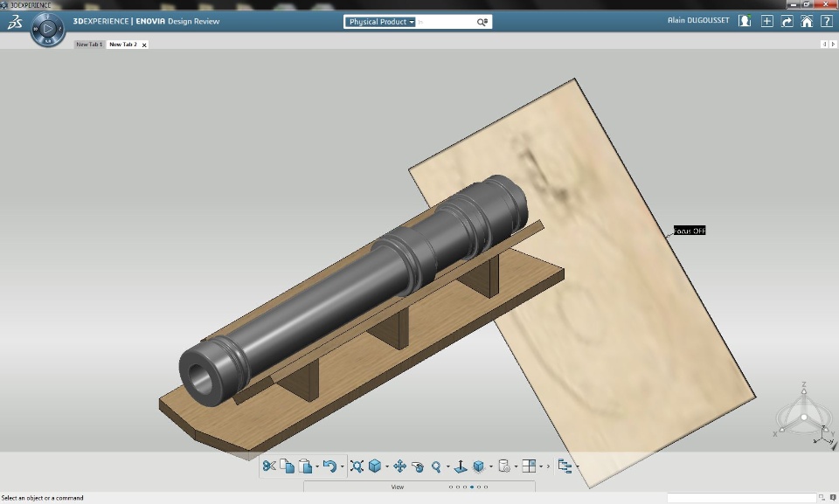Click the Focus OFF label on image plane
The height and width of the screenshot is (504, 839).
click(x=690, y=231)
